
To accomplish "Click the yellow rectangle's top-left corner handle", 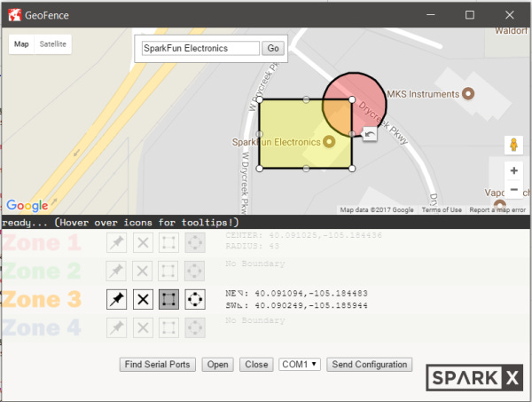I will click(259, 99).
